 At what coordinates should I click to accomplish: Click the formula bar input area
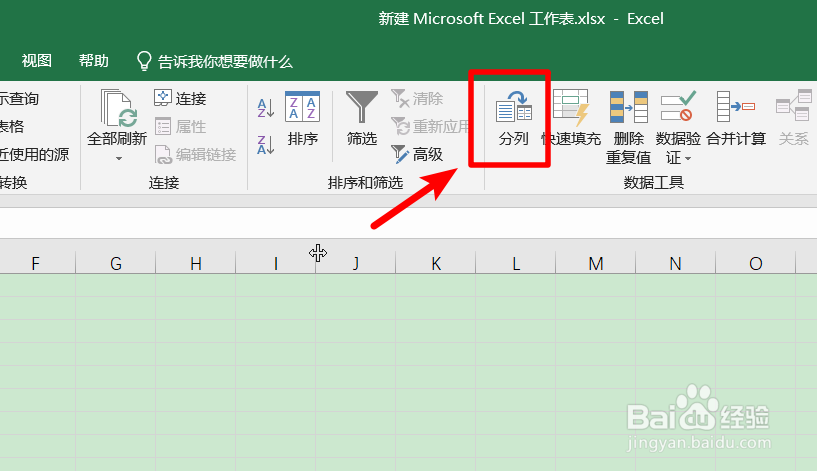pyautogui.click(x=408, y=223)
